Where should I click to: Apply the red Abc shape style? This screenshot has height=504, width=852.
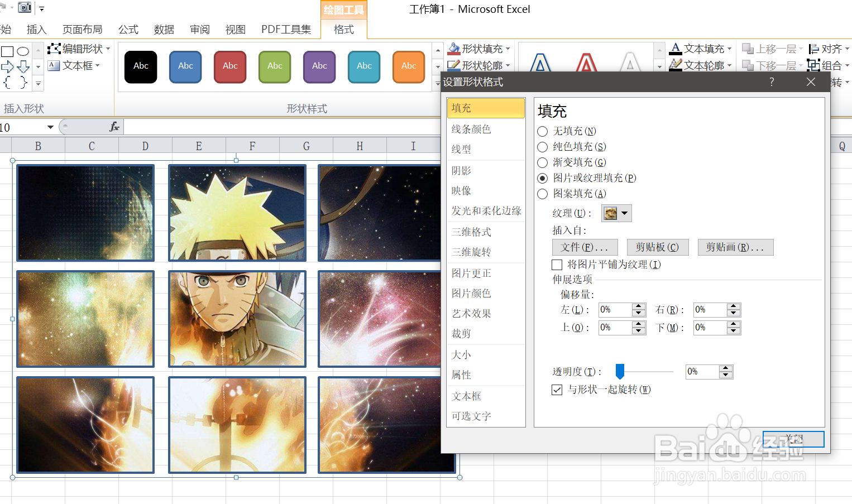tap(230, 66)
